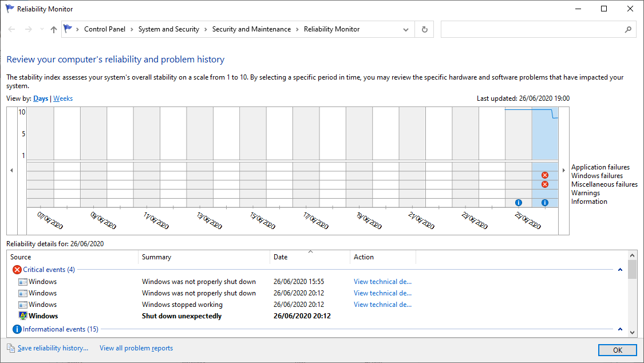Click the Windows icon in 15:55 event row
The image size is (644, 363).
23,282
